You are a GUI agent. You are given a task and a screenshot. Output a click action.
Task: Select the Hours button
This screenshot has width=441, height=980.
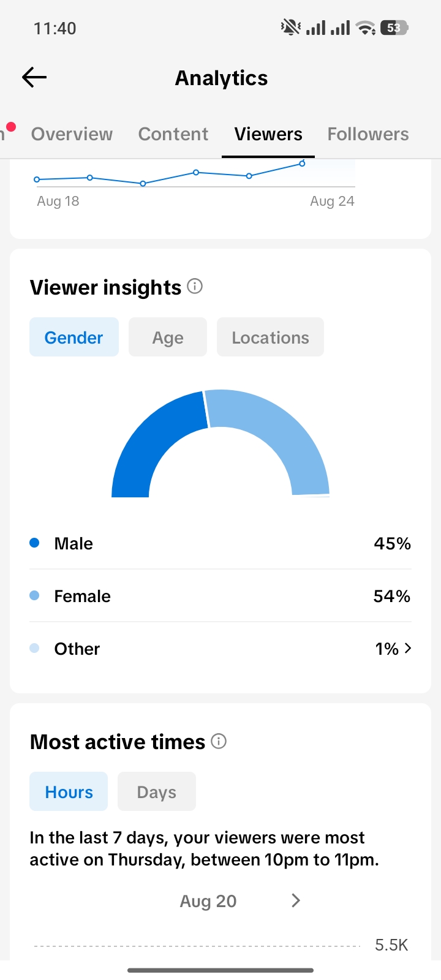pyautogui.click(x=69, y=791)
